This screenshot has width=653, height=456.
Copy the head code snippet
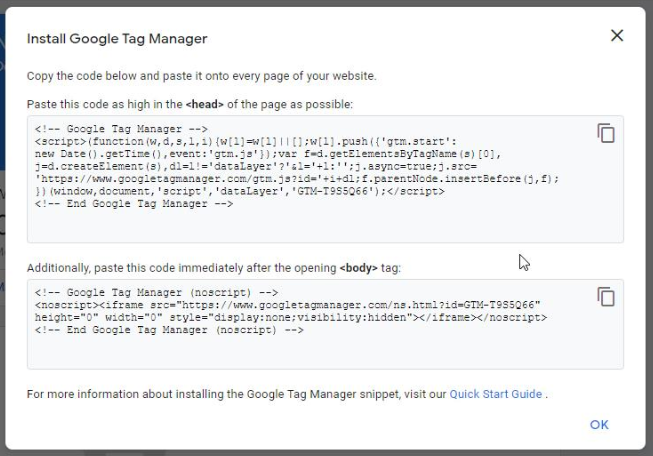coord(605,133)
